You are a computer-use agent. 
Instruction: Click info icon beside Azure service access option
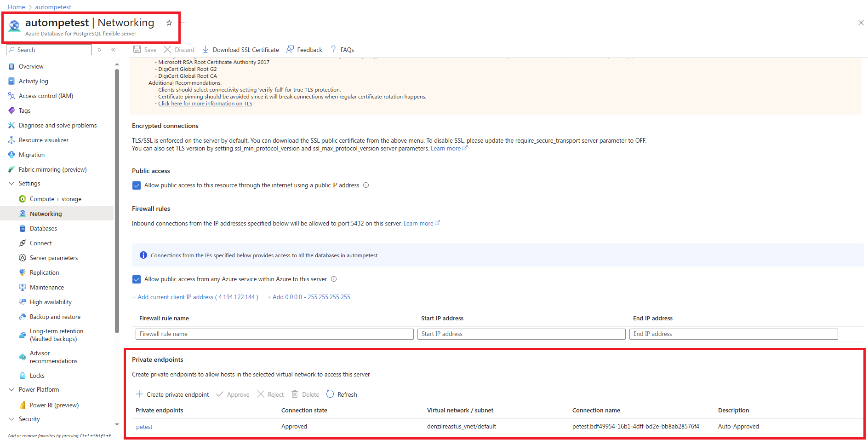tap(334, 279)
